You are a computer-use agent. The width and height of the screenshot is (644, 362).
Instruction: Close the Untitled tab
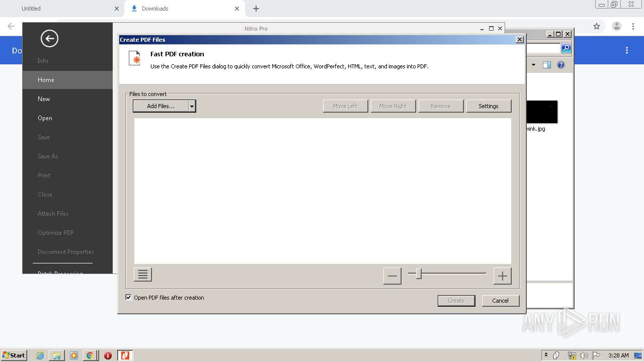point(116,9)
